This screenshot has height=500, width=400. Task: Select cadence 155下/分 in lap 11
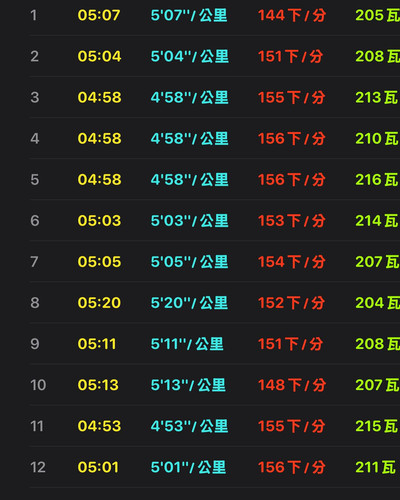(x=292, y=426)
